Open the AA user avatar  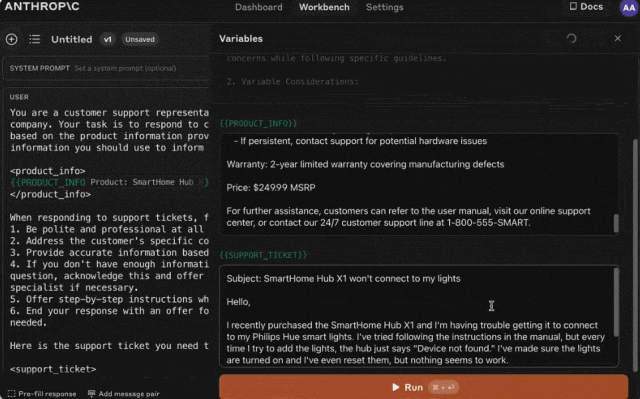point(629,7)
